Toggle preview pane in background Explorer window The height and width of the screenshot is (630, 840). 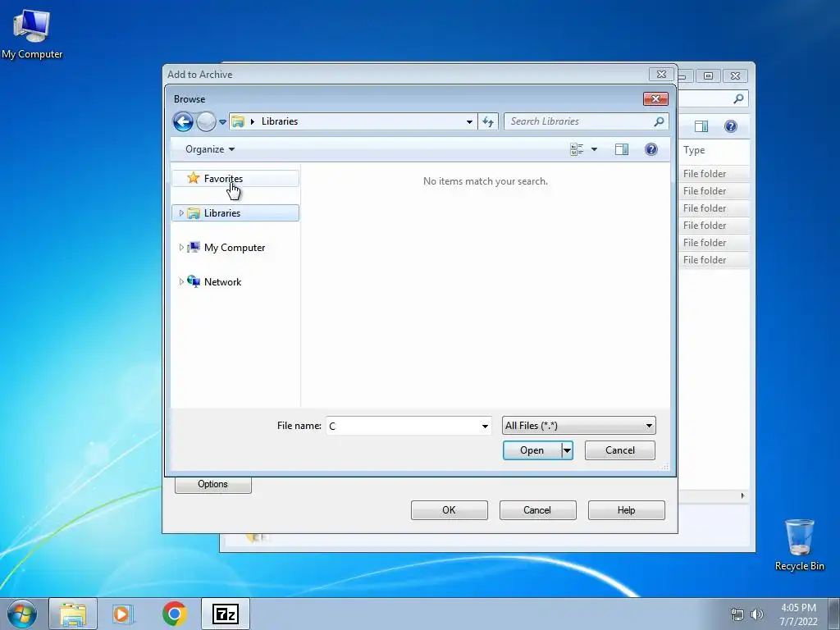point(701,126)
